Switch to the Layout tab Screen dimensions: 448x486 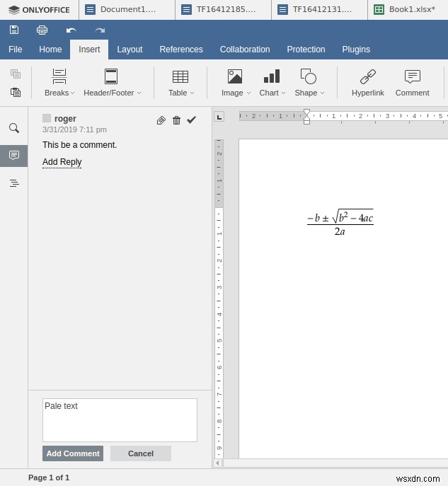pos(130,50)
